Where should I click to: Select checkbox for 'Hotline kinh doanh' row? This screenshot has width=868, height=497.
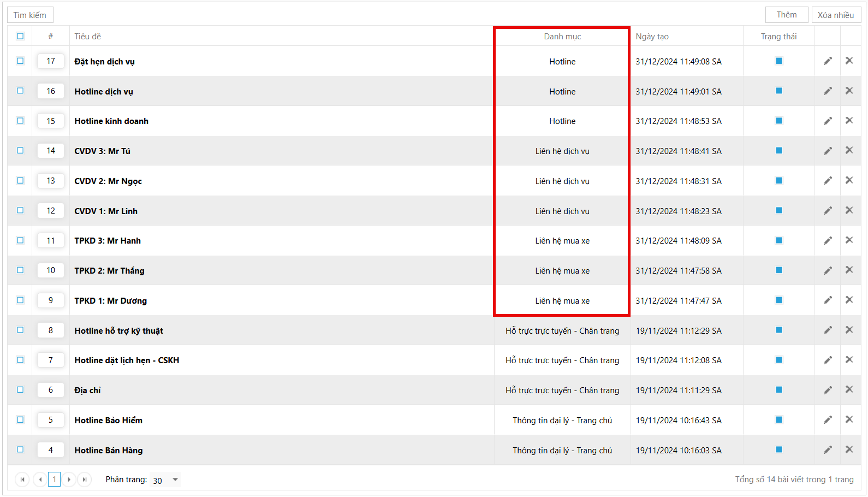[20, 121]
